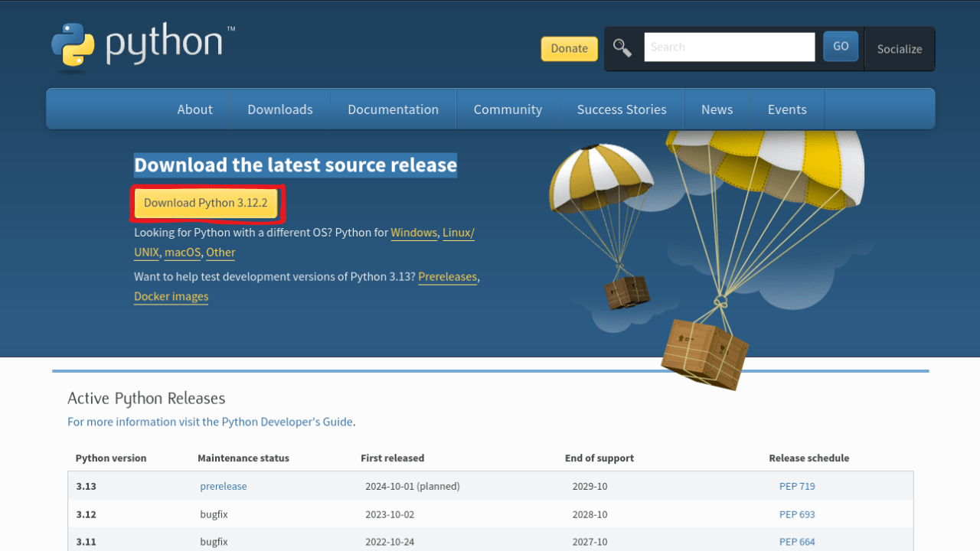Click the Maintenance status column header

coord(243,458)
